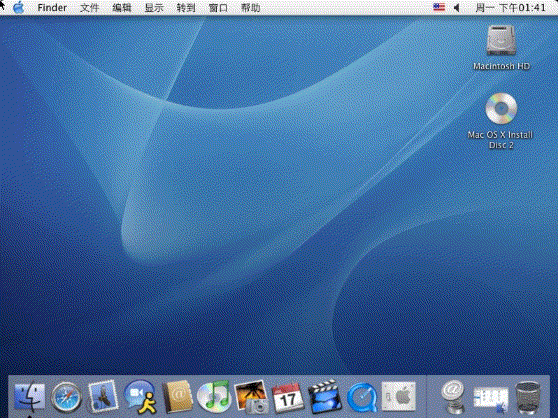Open the Apple menu

19,7
